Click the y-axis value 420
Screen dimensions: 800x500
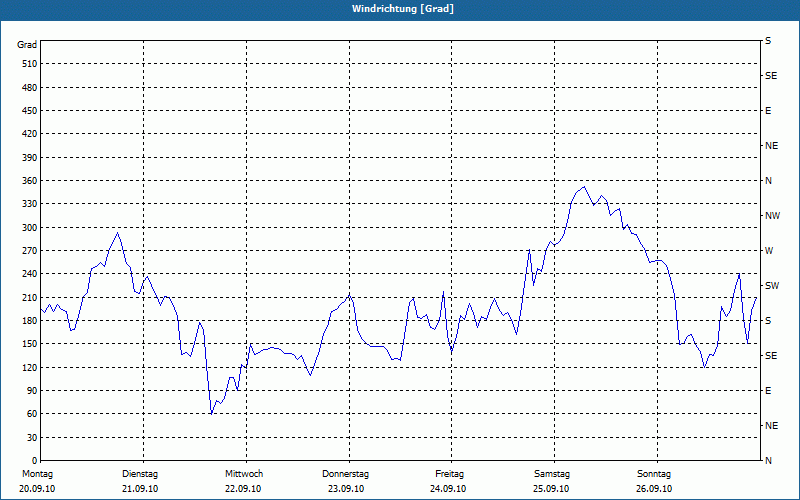[x=30, y=134]
